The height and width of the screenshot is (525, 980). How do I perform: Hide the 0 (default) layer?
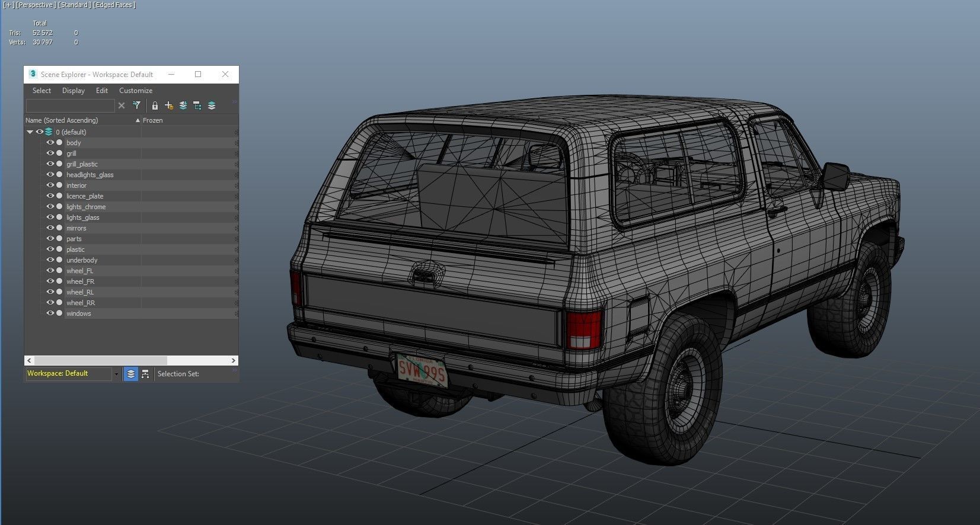[40, 132]
